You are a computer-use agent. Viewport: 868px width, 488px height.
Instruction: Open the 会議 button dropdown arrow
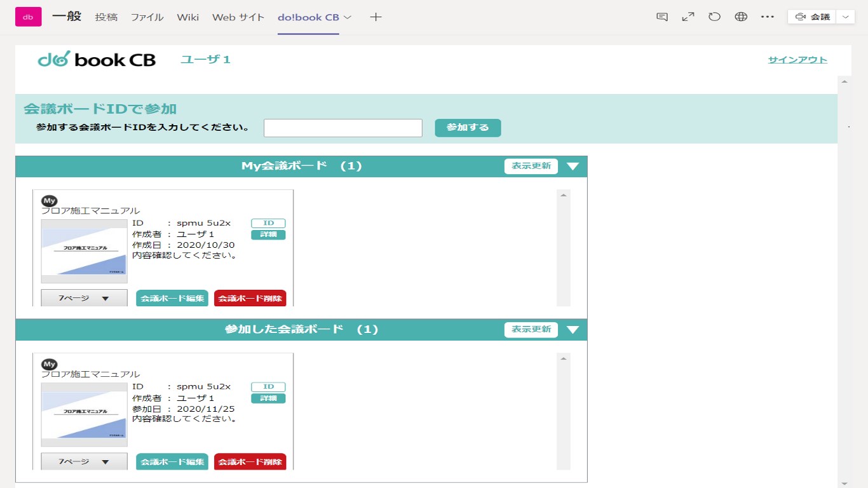pos(845,17)
